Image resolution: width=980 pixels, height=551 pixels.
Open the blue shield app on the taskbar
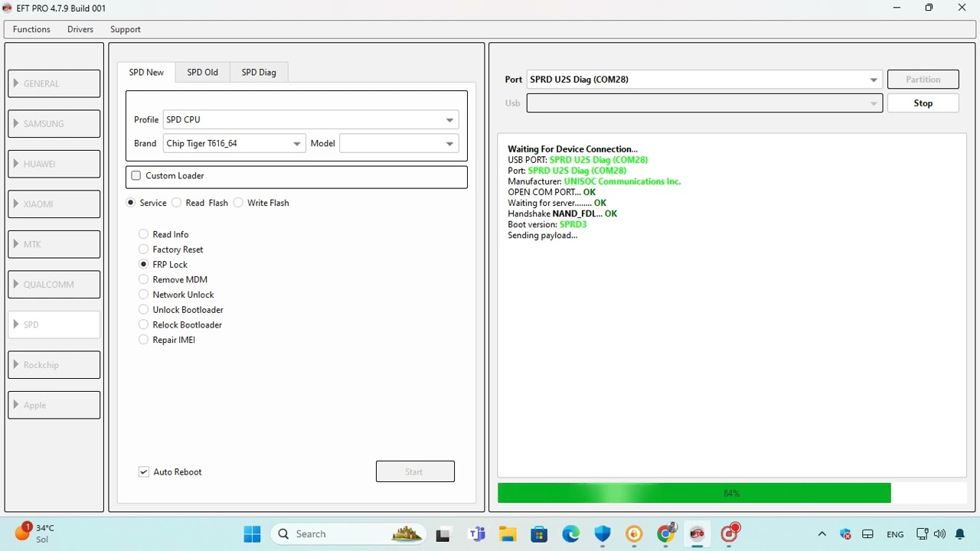[603, 534]
